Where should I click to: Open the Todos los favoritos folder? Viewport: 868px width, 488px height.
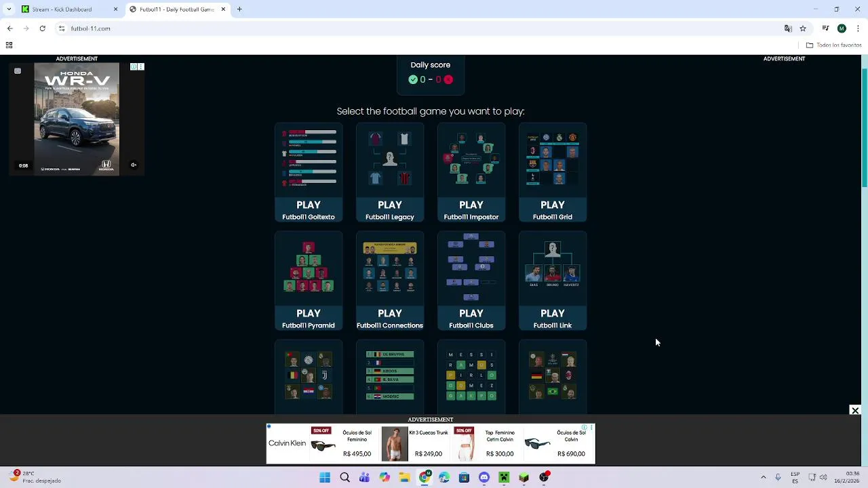click(833, 45)
